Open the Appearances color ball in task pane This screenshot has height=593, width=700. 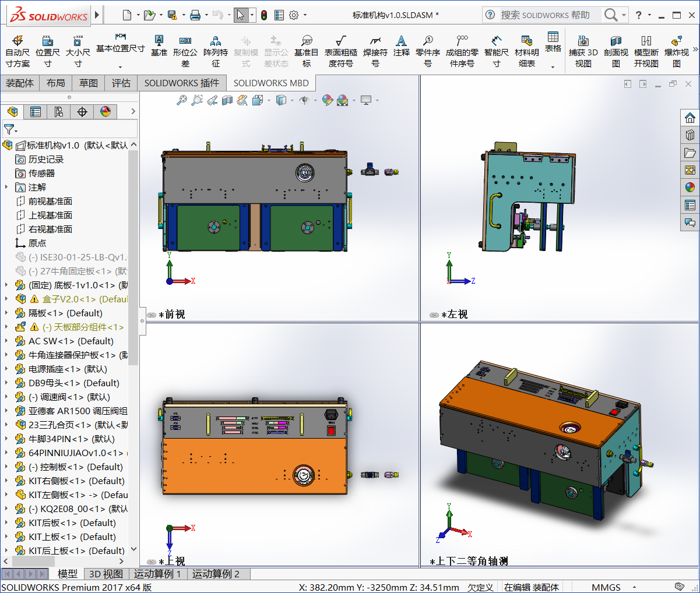690,188
